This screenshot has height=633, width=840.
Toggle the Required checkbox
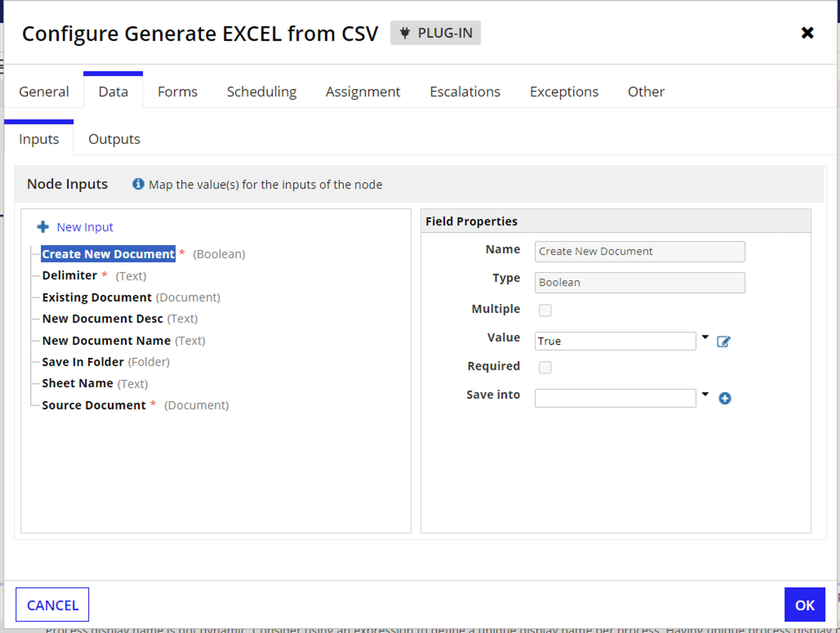(x=545, y=367)
